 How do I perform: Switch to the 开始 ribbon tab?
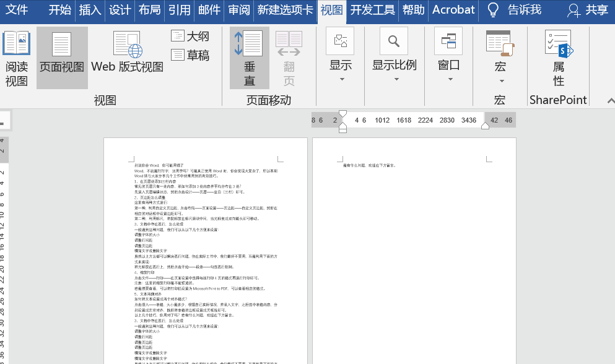click(59, 11)
